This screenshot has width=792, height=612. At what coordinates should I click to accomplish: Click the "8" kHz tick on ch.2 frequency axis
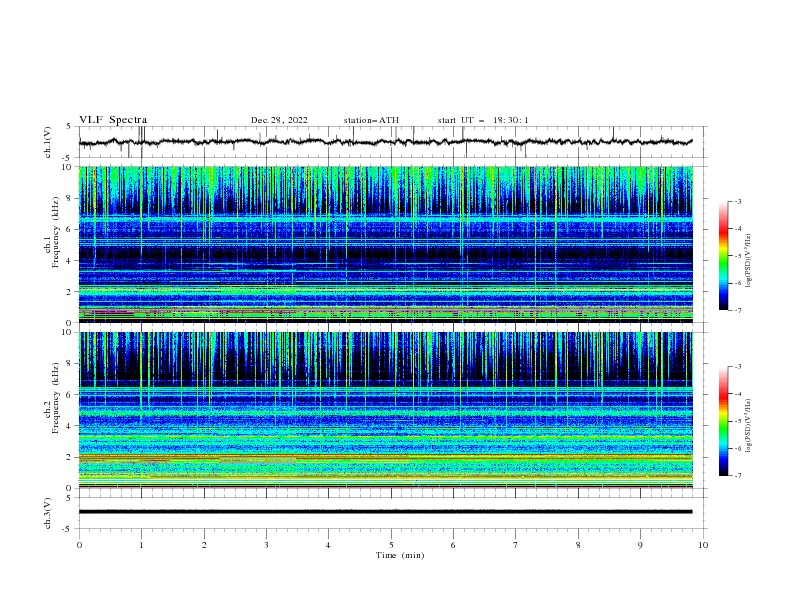coord(70,364)
